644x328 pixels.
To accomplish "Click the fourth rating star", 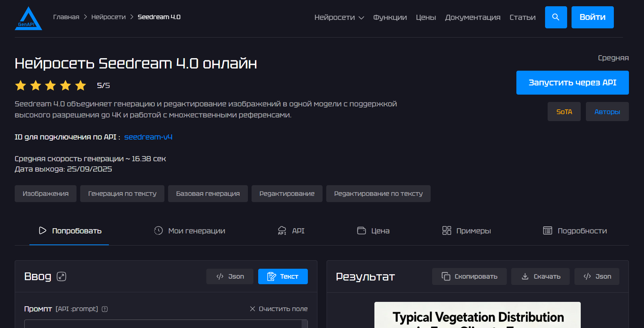I will 65,85.
